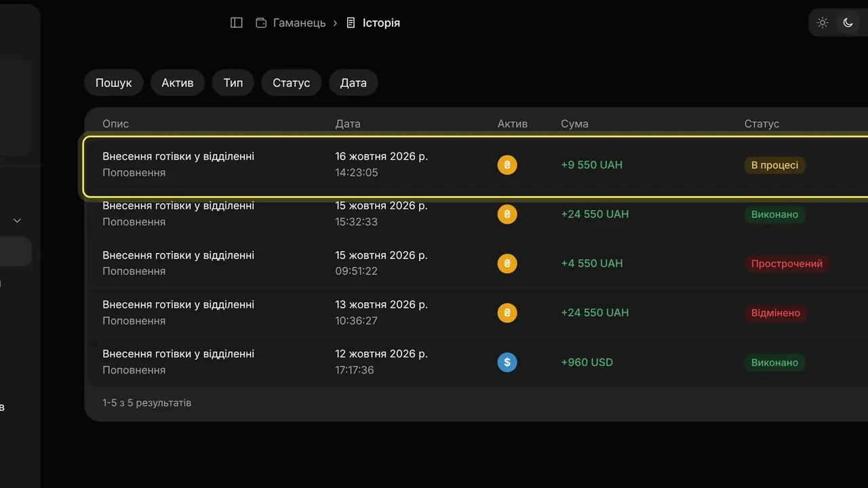The height and width of the screenshot is (488, 868).
Task: Click the UAH coin icon for +9 550 UAH
Action: pyautogui.click(x=507, y=165)
